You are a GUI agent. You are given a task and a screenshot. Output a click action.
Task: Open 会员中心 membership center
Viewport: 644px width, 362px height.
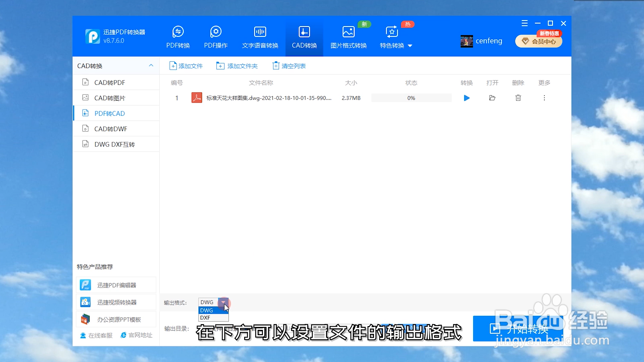[538, 41]
